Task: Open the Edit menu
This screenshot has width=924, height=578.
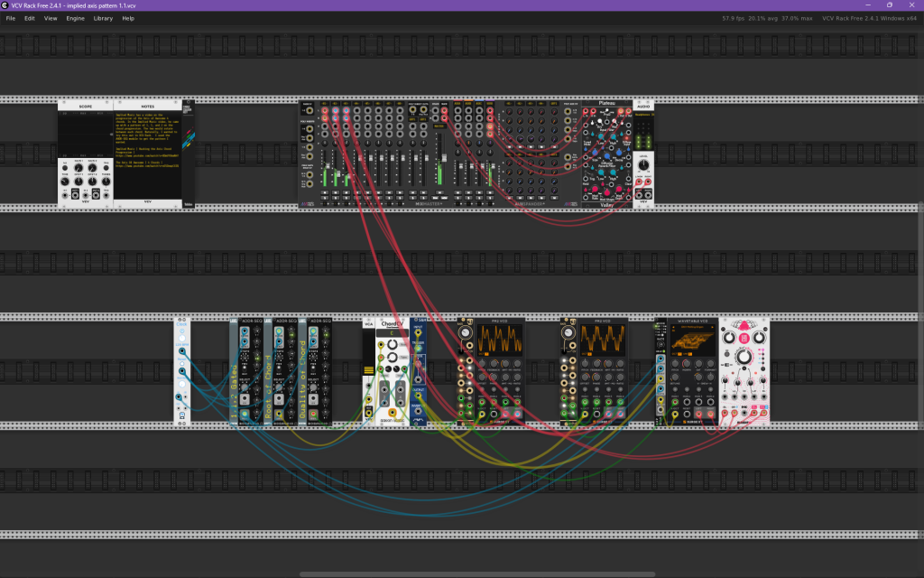Action: coord(30,18)
